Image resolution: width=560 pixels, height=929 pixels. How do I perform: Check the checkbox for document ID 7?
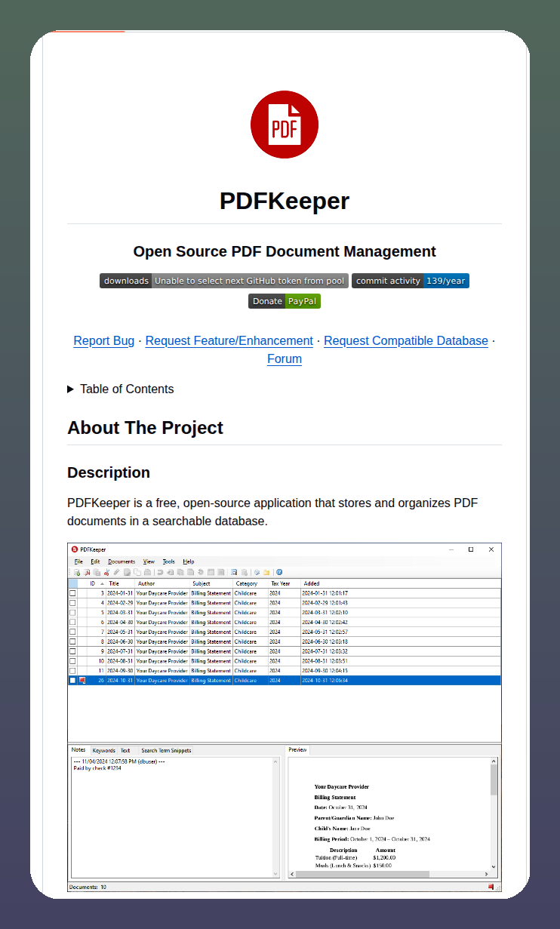73,632
